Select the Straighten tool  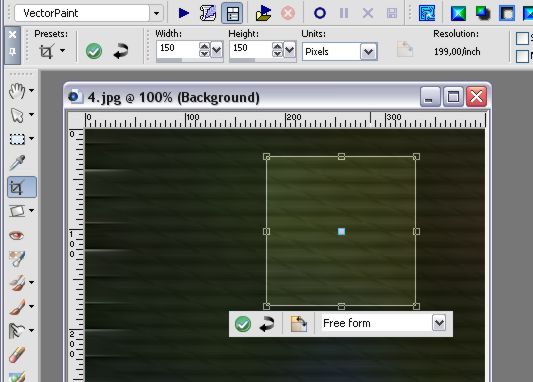click(17, 211)
